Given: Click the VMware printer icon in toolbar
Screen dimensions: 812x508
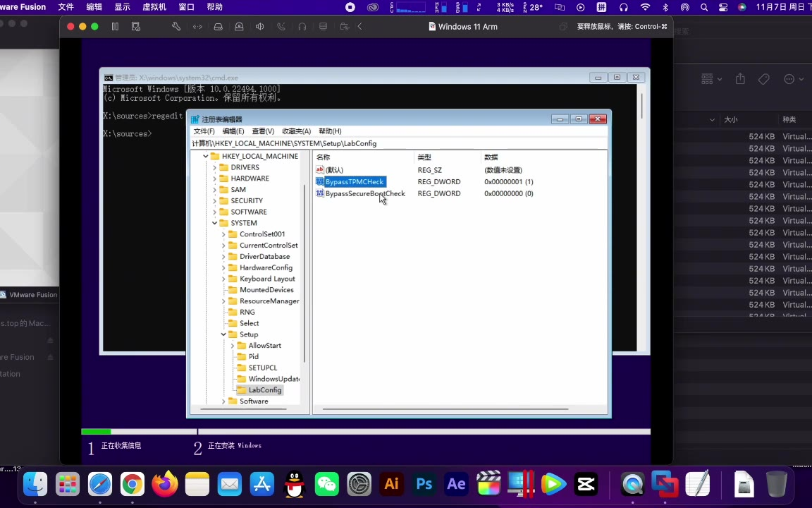Looking at the screenshot, I should point(323,26).
